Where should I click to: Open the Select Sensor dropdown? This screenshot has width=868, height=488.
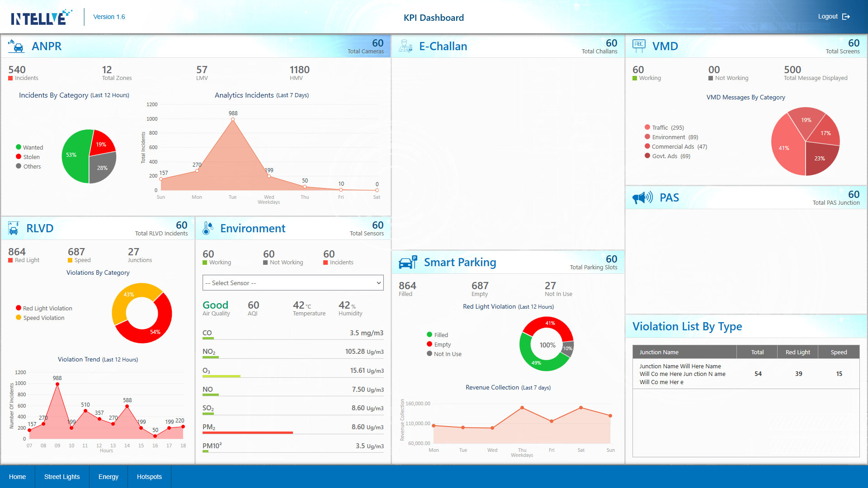[x=293, y=283]
